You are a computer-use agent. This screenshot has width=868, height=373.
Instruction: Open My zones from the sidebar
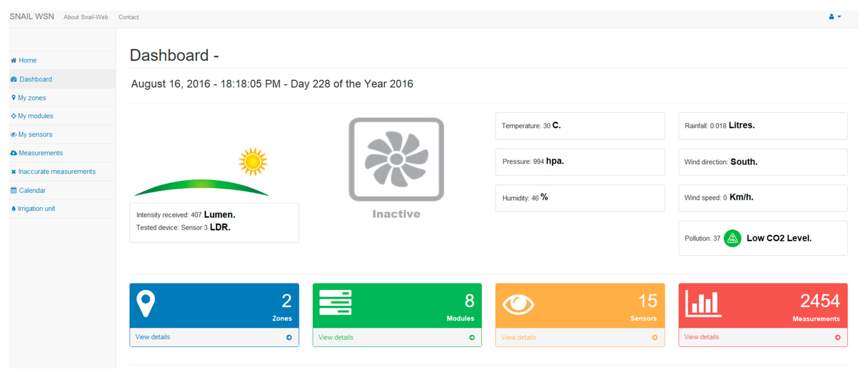(32, 98)
